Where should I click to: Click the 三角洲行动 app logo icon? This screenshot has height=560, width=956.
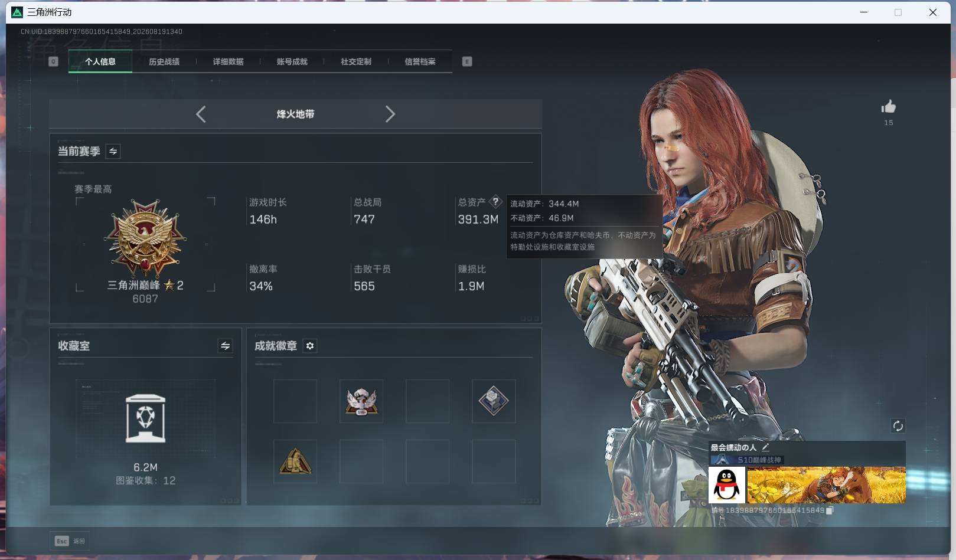(x=17, y=12)
